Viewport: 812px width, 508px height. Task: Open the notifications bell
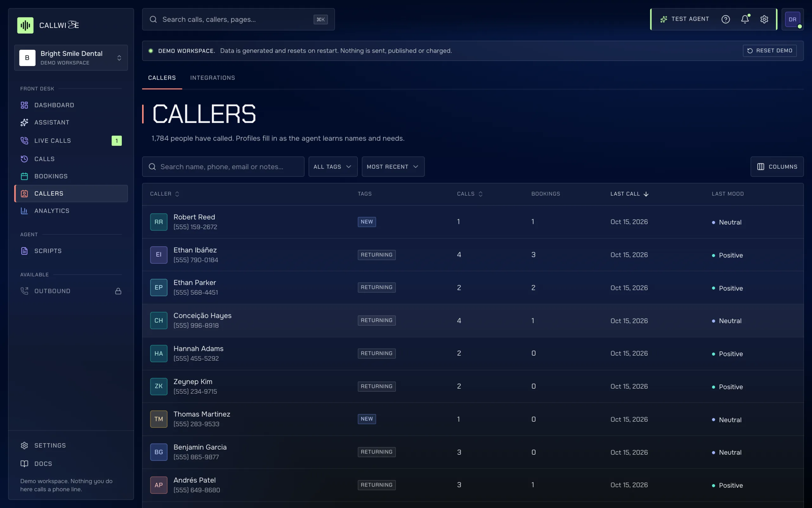click(745, 19)
